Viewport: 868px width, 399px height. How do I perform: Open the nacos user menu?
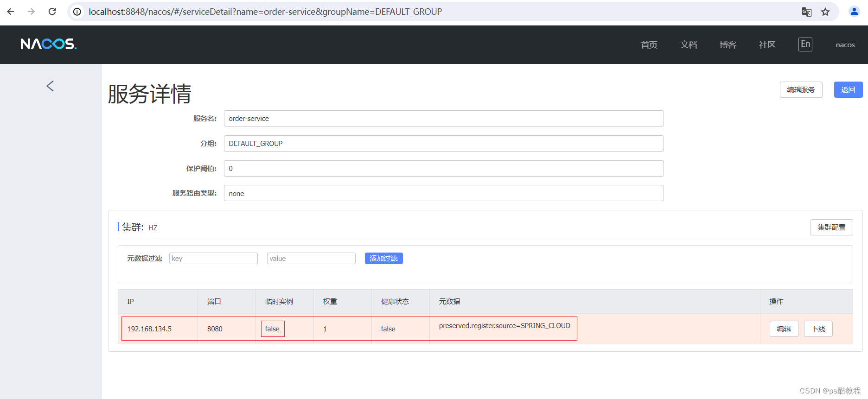[845, 45]
